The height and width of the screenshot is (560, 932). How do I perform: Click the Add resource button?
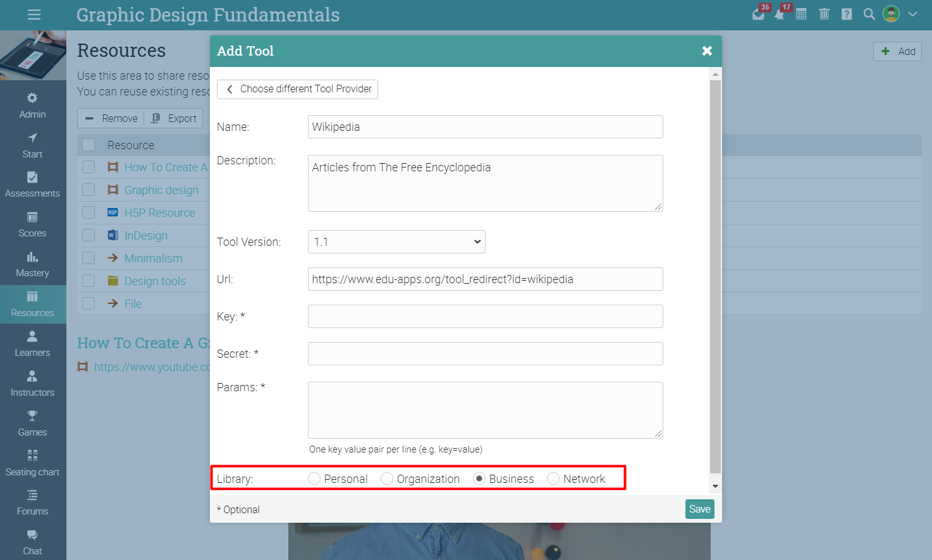click(897, 51)
